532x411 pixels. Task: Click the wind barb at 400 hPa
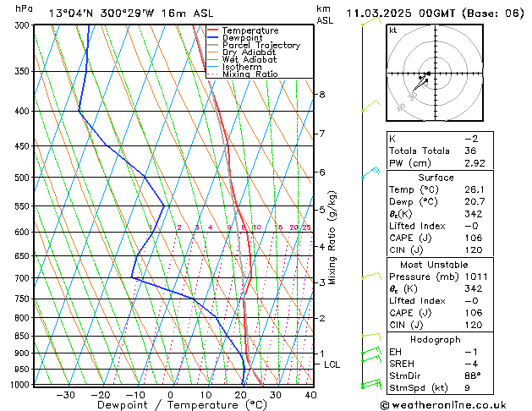click(370, 105)
